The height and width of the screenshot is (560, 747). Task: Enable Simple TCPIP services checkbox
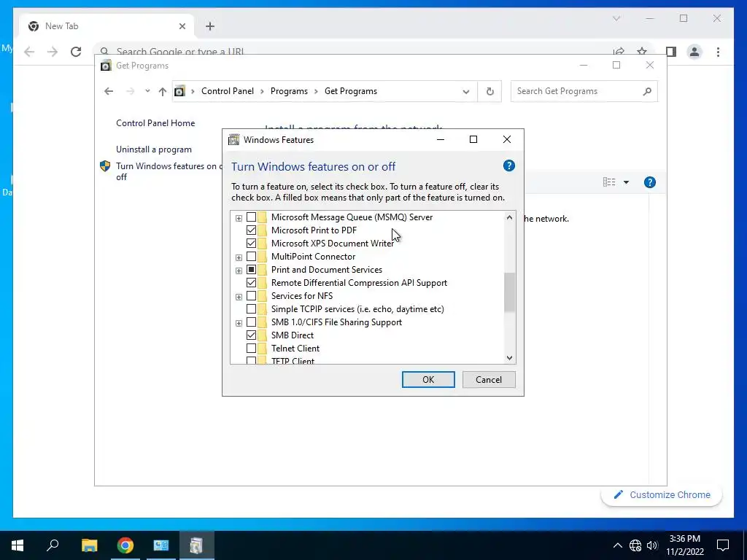[251, 309]
